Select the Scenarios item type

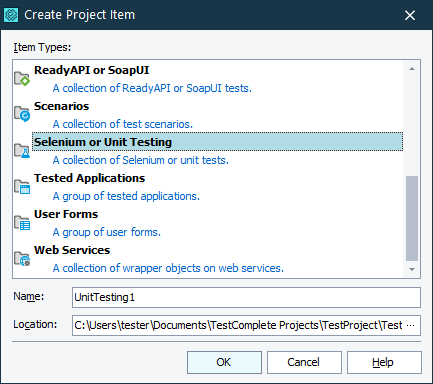click(62, 106)
